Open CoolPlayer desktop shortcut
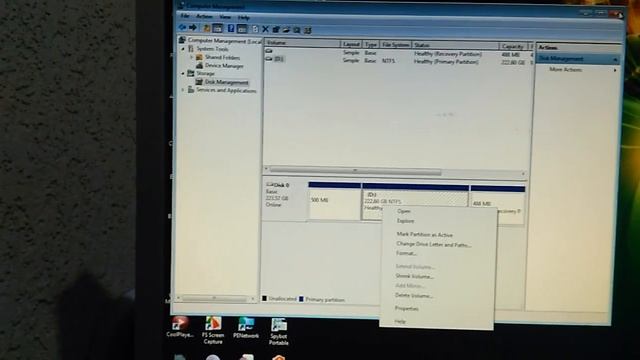Image resolution: width=640 pixels, height=360 pixels. click(180, 327)
